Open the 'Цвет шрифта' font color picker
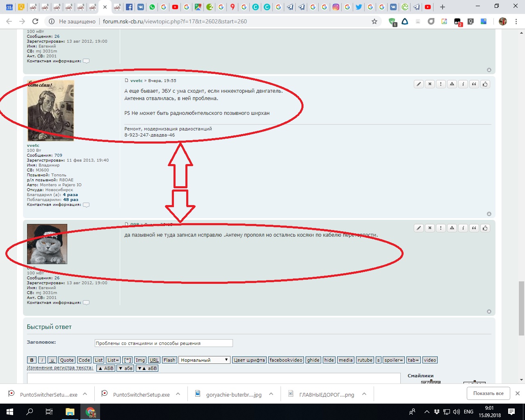525x420 pixels. click(x=249, y=360)
